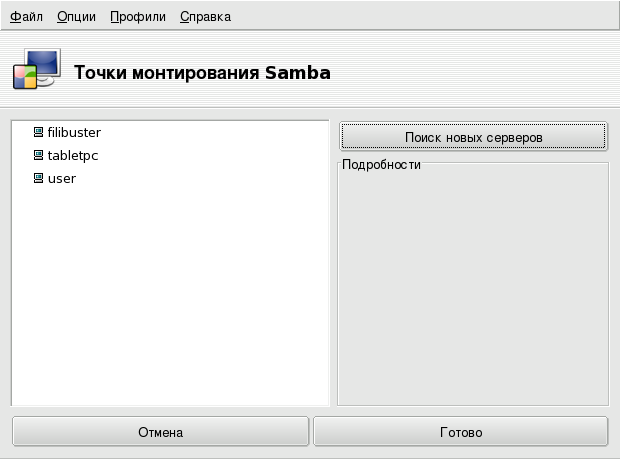Click the Подробности frame label
Viewport: 620px width, 460px height.
[381, 165]
